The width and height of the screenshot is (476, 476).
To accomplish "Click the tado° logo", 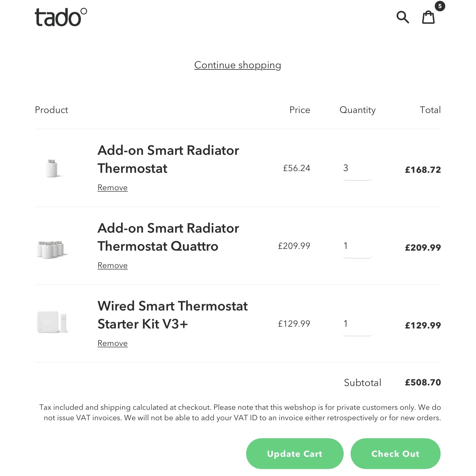I will tap(61, 17).
